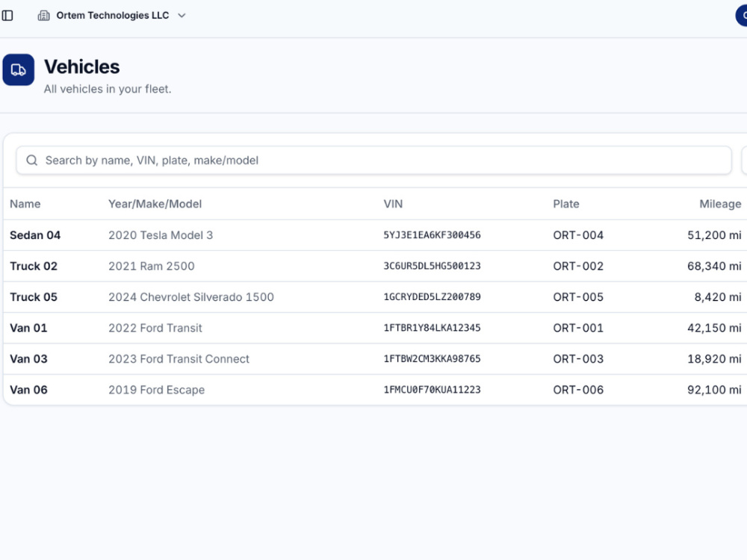Select the 2020 Tesla Model 3 cell

click(x=161, y=235)
